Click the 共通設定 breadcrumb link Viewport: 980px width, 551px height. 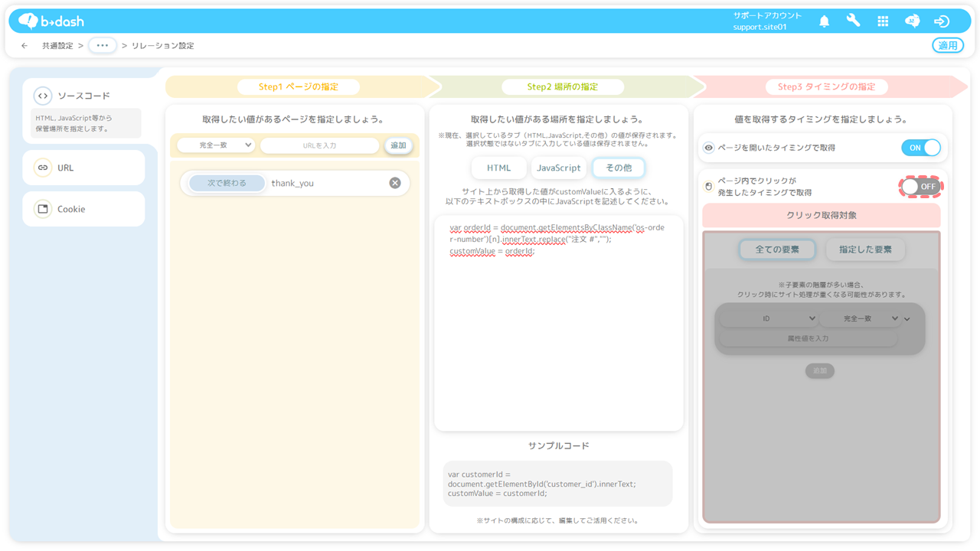coord(57,46)
